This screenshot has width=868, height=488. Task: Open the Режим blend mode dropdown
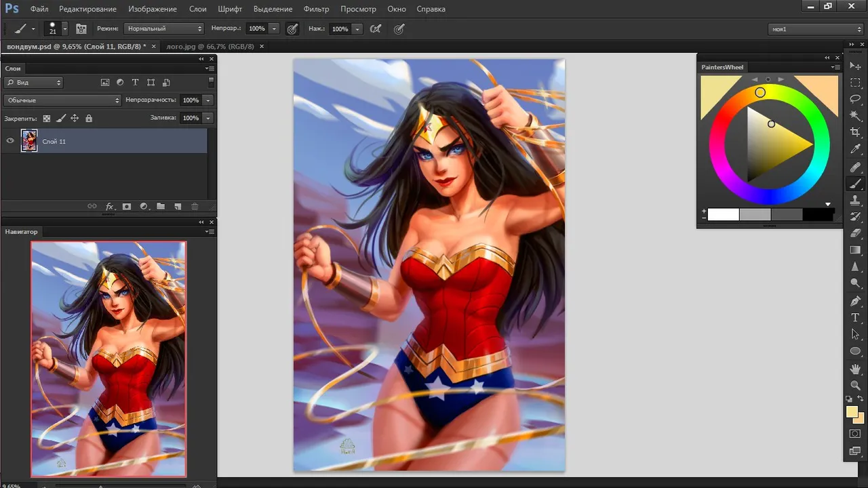pyautogui.click(x=164, y=29)
